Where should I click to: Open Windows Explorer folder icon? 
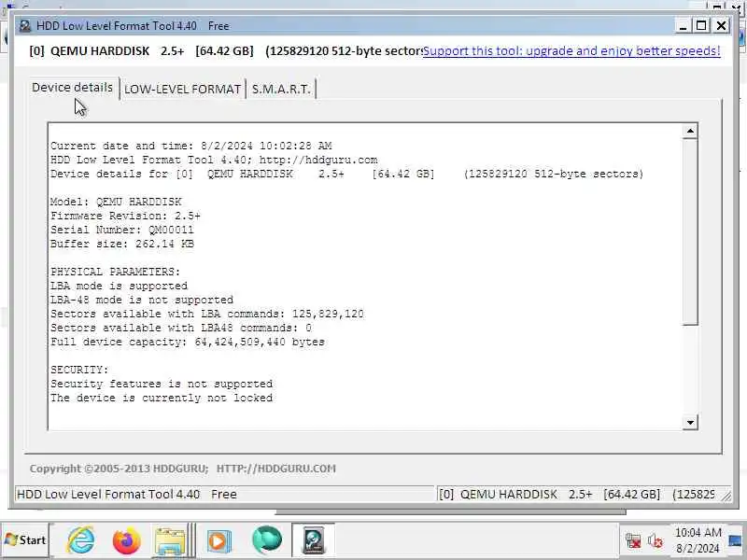170,540
